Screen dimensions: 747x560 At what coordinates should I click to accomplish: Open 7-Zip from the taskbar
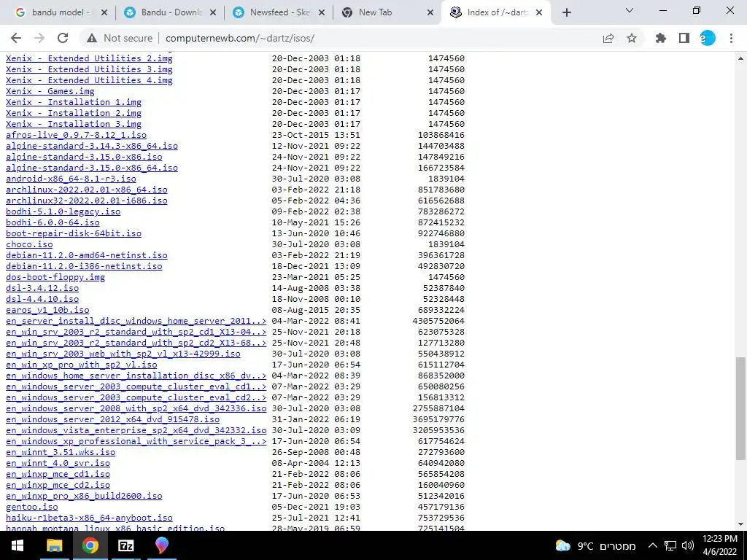[125, 545]
